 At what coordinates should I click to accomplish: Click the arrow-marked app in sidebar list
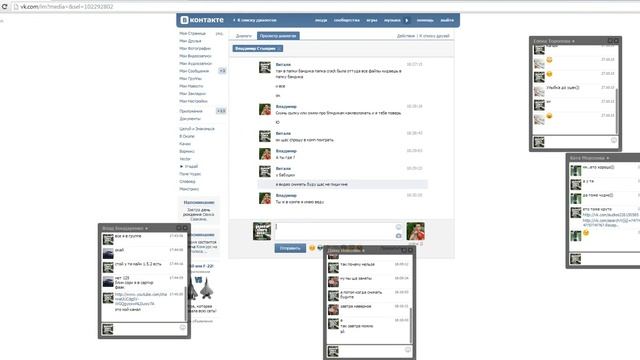click(x=189, y=166)
